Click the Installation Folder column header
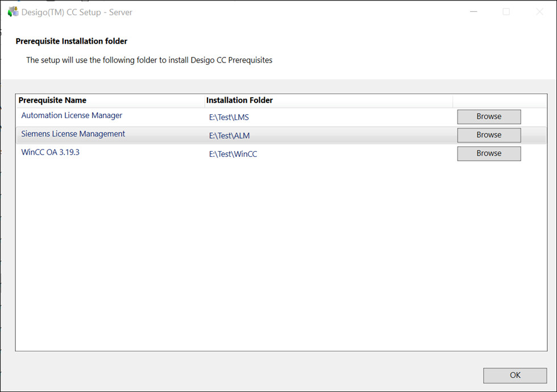This screenshot has height=392, width=557. tap(239, 101)
